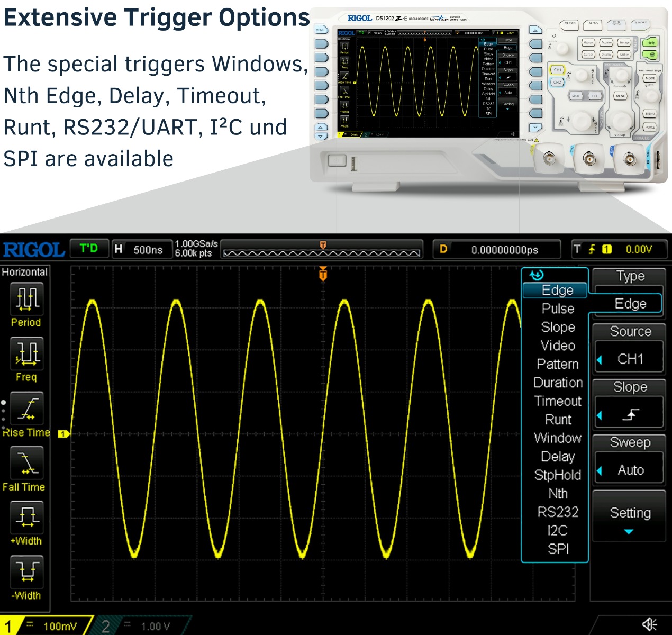Toggle the REF key on the front panel

click(x=595, y=96)
